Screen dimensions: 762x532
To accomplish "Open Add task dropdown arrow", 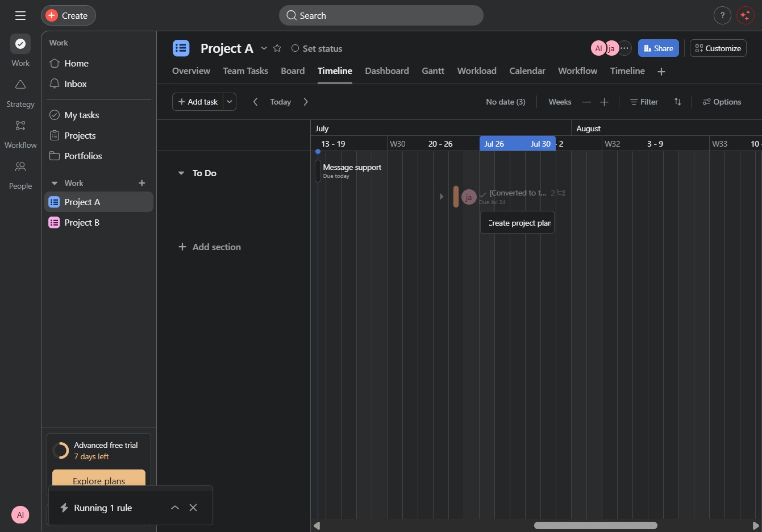I will [x=230, y=102].
